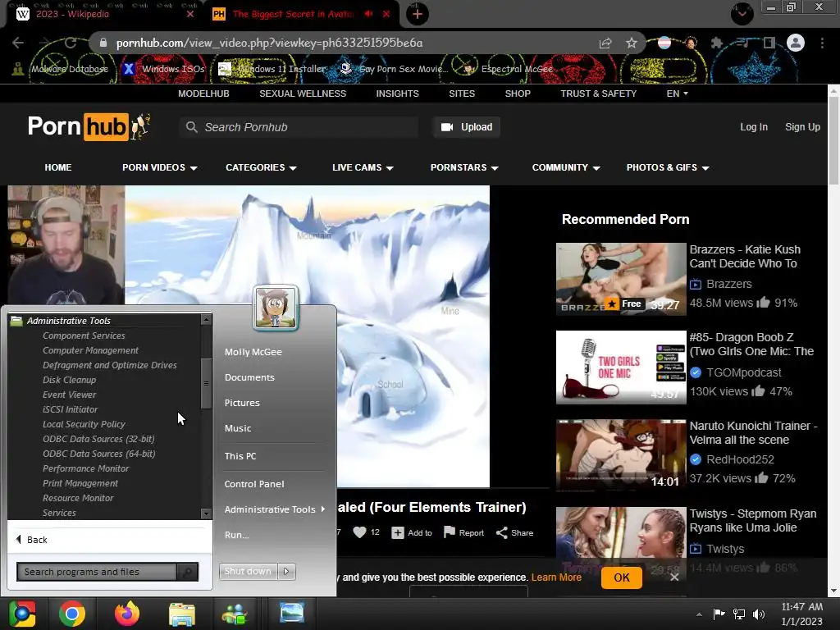Open TRUST & SAFETY in the top bar
This screenshot has width=840, height=630.
(x=598, y=94)
